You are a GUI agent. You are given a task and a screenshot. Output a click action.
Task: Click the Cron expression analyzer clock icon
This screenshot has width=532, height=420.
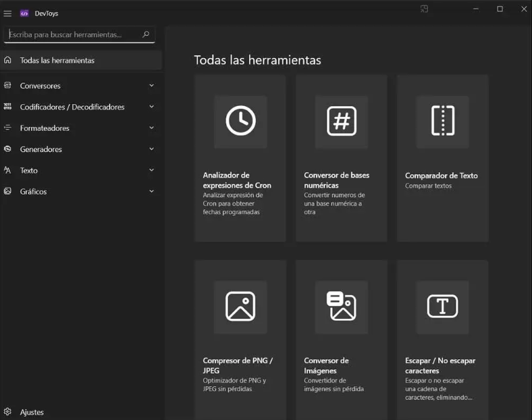pos(240,122)
